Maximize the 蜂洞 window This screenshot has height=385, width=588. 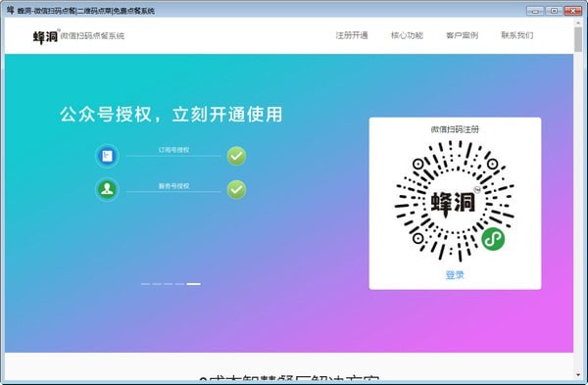coord(554,11)
